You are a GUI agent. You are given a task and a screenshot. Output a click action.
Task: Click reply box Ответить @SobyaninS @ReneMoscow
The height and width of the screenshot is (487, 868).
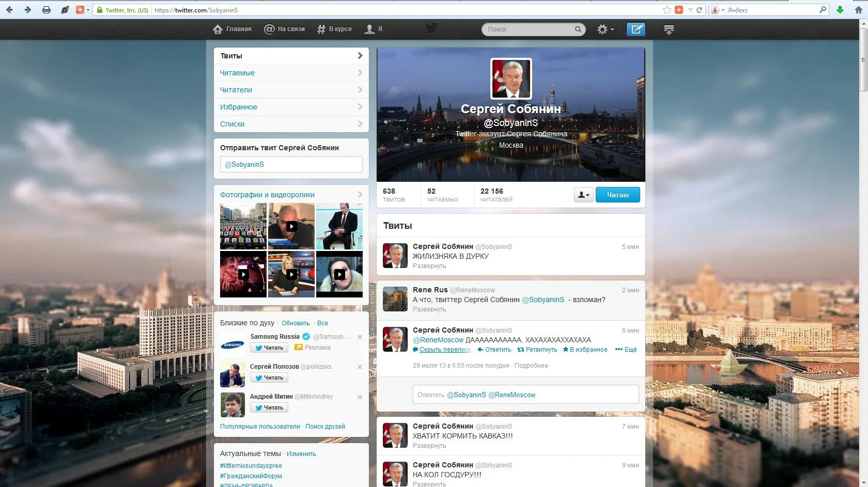[x=525, y=395]
